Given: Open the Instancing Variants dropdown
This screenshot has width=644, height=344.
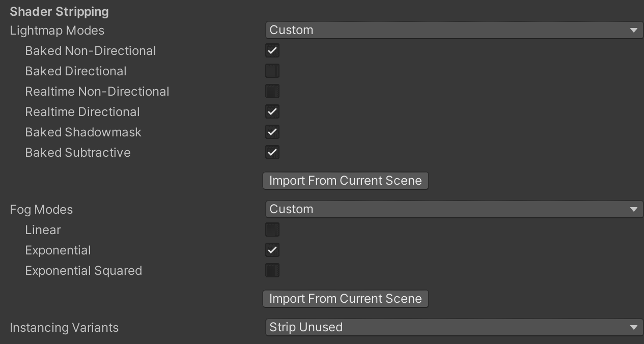Looking at the screenshot, I should coord(453,327).
